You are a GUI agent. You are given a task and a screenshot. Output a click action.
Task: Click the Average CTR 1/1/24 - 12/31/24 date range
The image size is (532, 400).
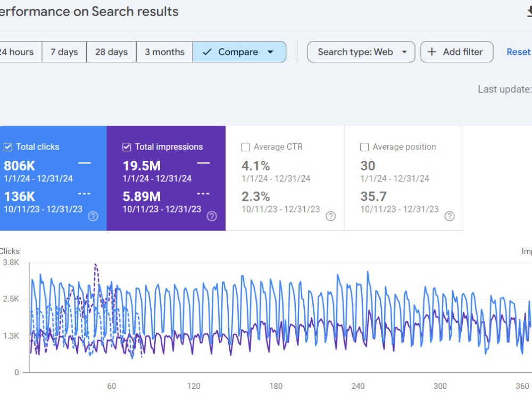[x=276, y=178]
